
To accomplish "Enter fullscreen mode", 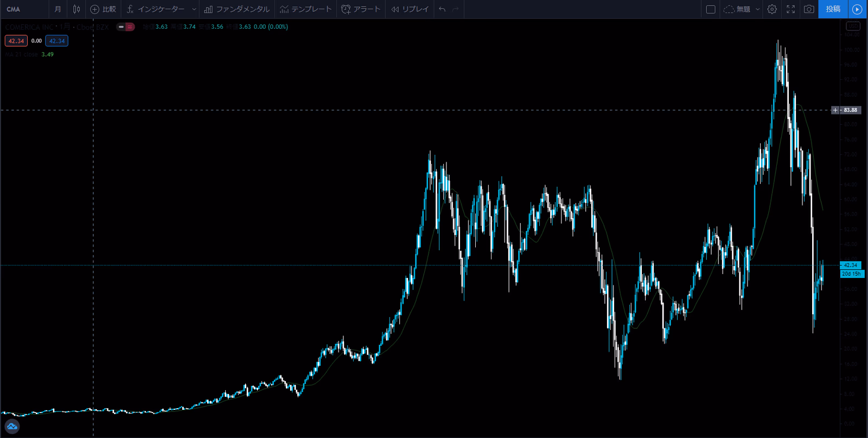I will [790, 9].
